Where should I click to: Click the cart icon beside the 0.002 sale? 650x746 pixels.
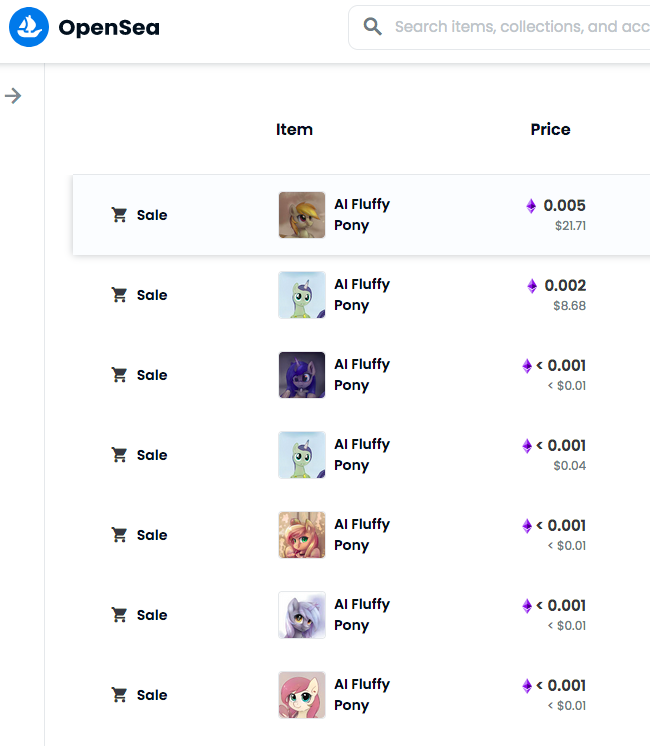coord(119,294)
